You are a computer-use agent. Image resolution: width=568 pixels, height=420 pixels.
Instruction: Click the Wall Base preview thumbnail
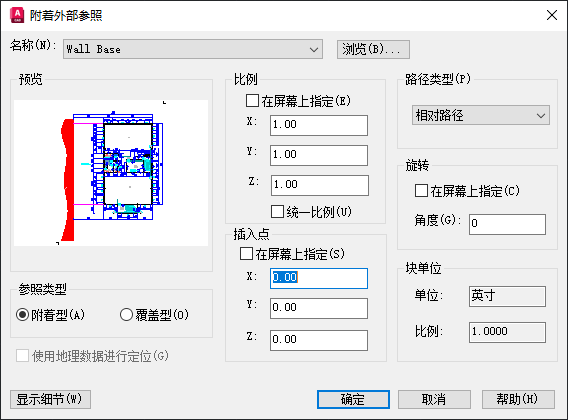point(111,173)
